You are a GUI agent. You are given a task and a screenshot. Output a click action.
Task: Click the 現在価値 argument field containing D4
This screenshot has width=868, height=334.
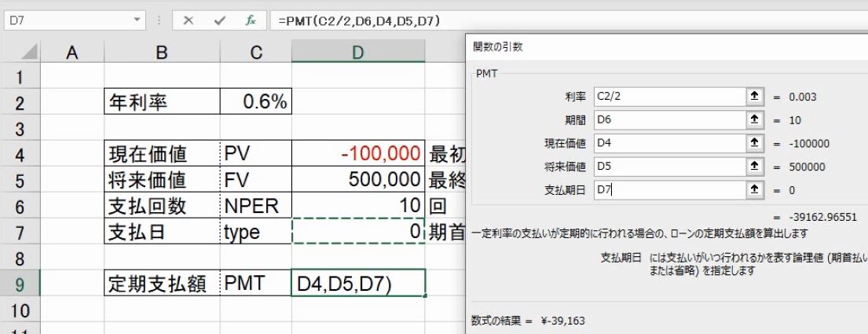[670, 144]
